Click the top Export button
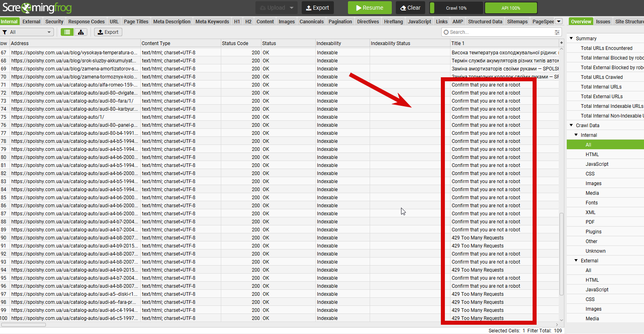Viewport: 644px width, 334px height. point(317,8)
